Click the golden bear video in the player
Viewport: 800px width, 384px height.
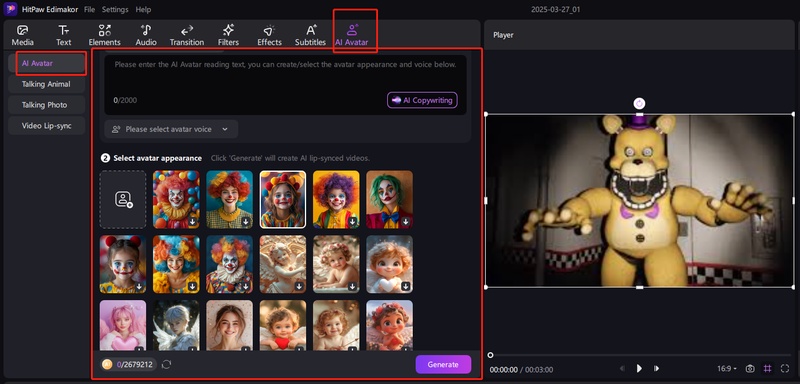coord(639,200)
